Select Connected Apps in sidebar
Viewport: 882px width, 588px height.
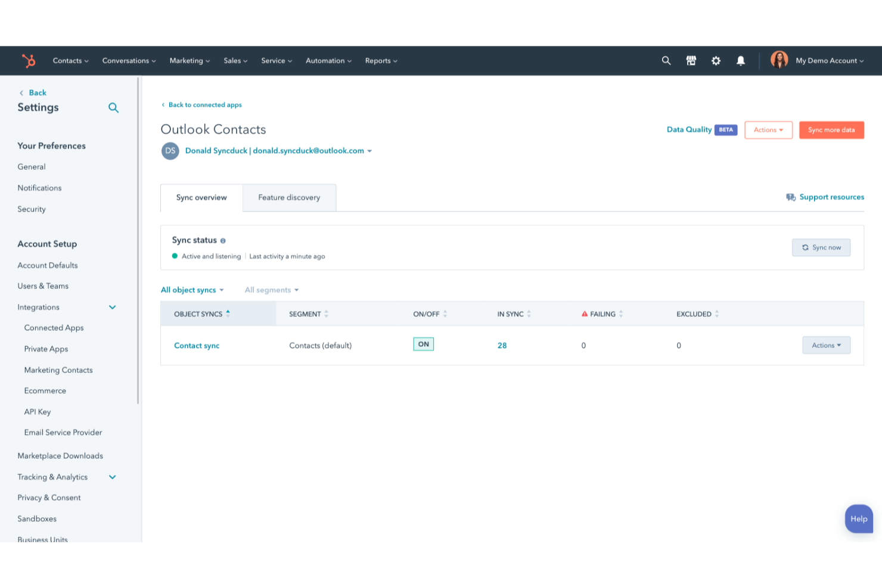pos(54,328)
